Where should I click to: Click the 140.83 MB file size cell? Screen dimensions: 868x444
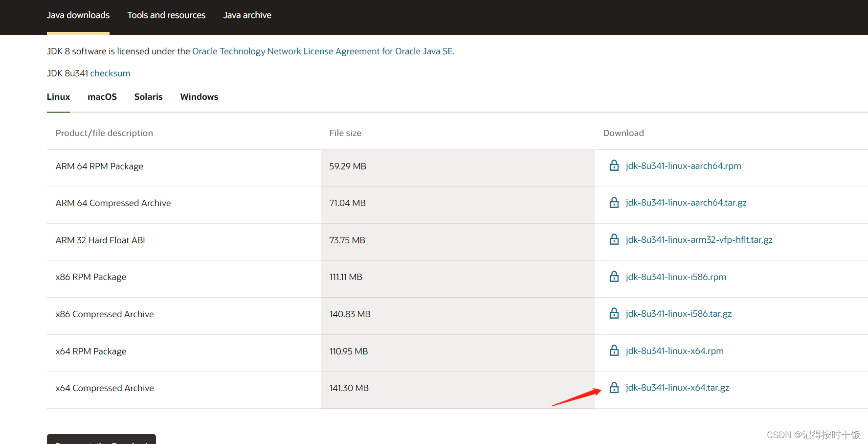click(x=458, y=316)
